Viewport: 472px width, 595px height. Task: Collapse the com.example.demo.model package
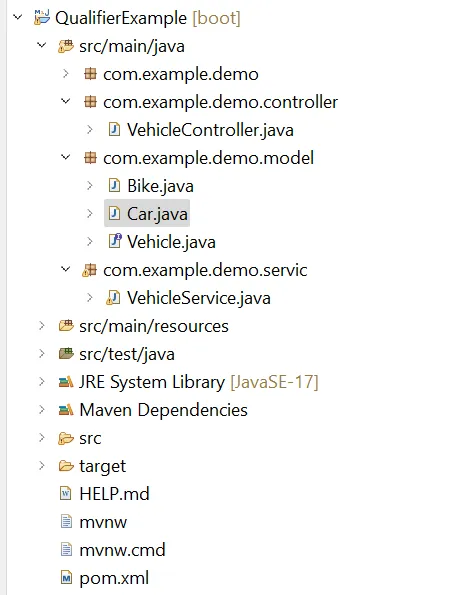pos(66,157)
